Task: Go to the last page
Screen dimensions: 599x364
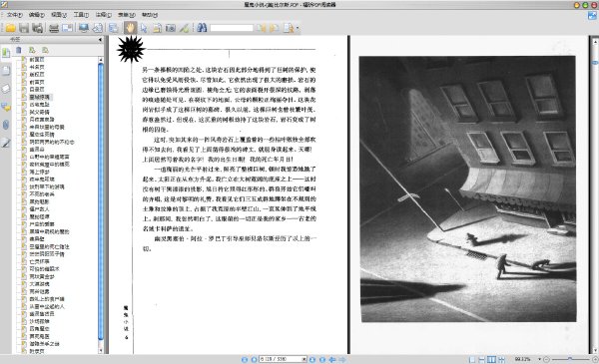Action: click(322, 359)
